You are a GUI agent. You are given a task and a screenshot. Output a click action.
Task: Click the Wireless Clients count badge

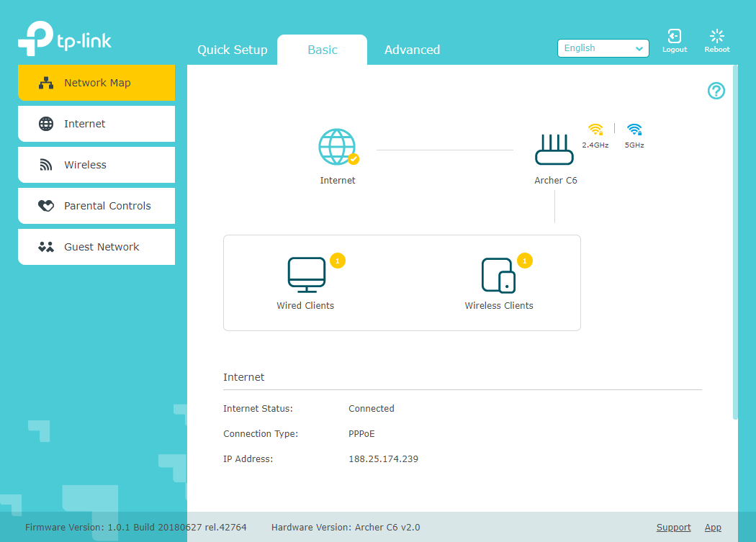pos(525,261)
